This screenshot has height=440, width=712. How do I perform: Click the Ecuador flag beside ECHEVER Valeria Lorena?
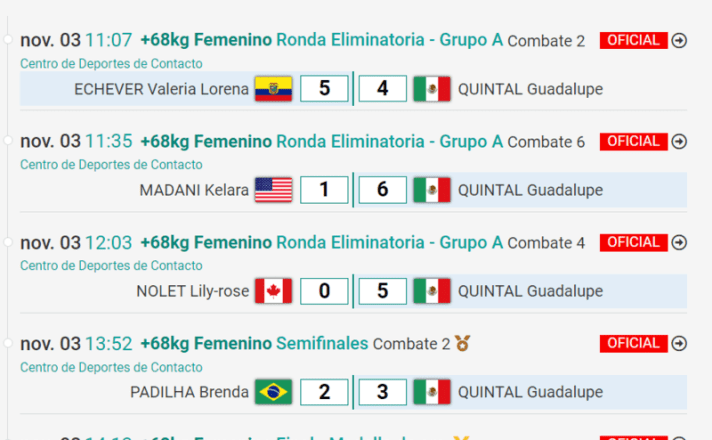pyautogui.click(x=273, y=89)
